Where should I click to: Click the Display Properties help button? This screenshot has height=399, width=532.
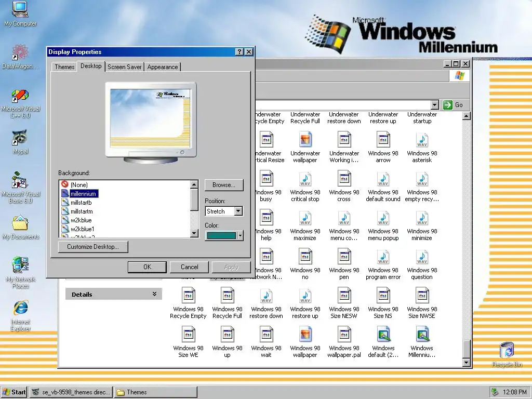tap(240, 51)
